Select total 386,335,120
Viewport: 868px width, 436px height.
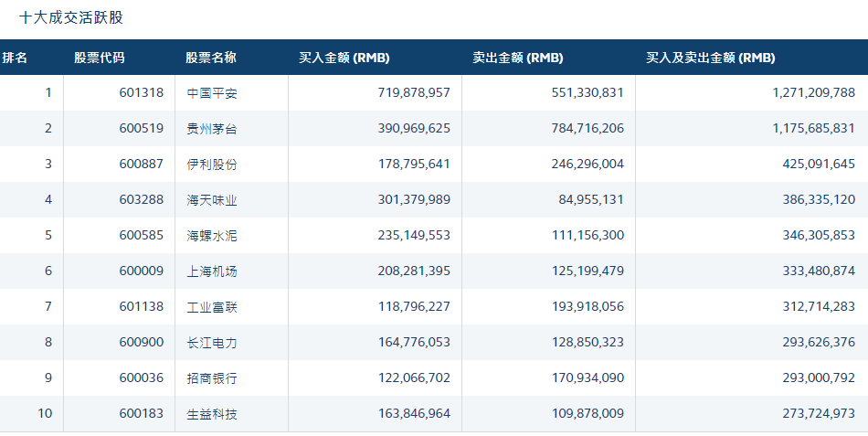(819, 199)
